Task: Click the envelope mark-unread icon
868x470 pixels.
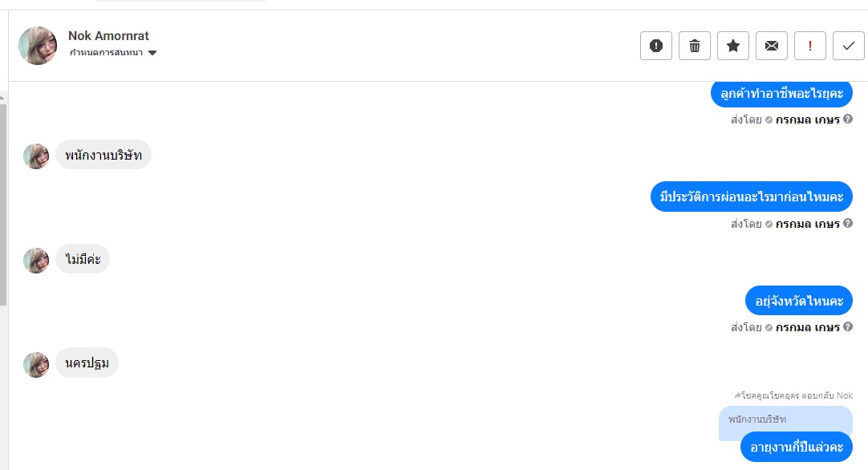Action: tap(772, 46)
